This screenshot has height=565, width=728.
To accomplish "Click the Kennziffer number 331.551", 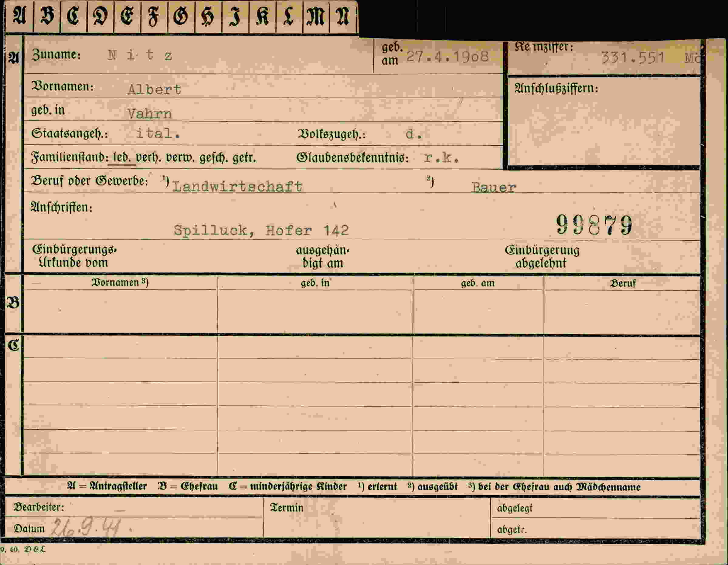I will 633,58.
